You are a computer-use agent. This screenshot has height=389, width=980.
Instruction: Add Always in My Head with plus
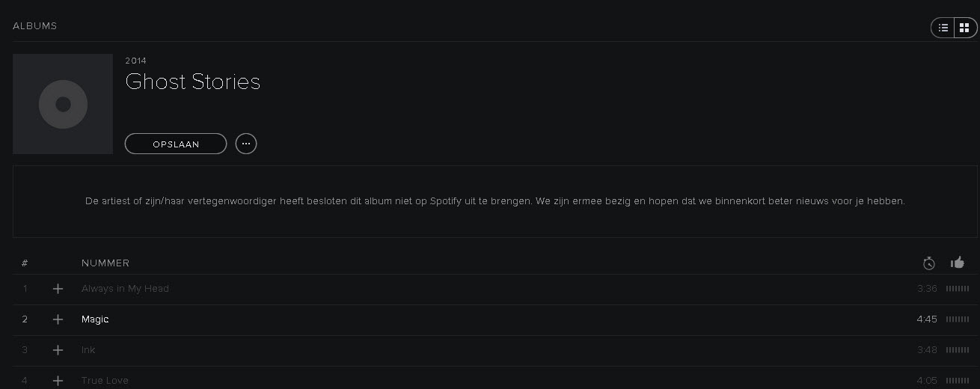tap(58, 289)
